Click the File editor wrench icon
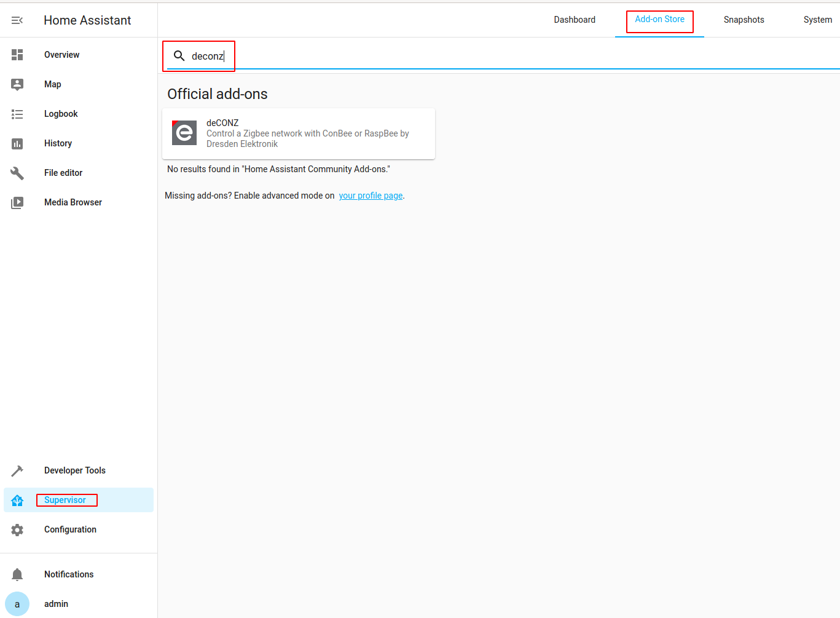This screenshot has width=840, height=618. coord(17,173)
